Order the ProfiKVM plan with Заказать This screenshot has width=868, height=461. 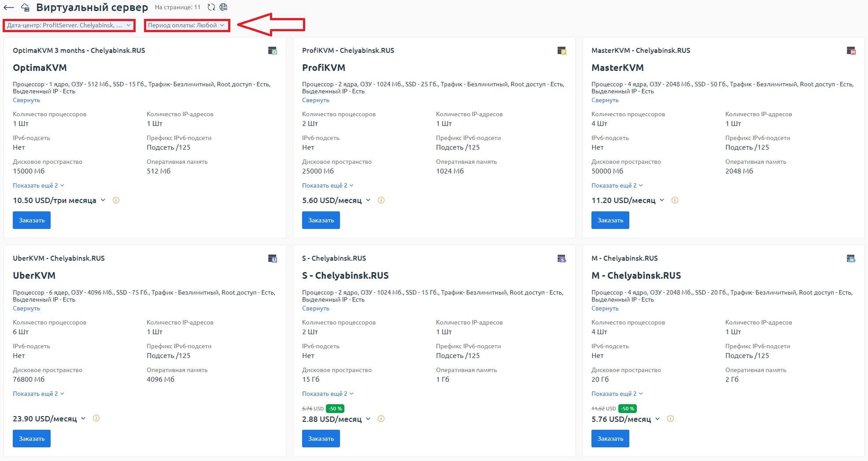pyautogui.click(x=321, y=220)
